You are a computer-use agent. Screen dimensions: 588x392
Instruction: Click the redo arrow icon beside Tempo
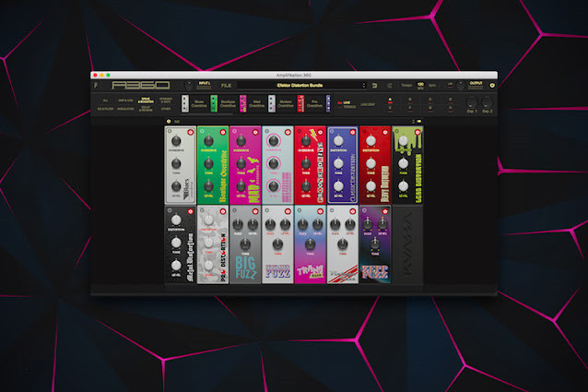point(390,86)
